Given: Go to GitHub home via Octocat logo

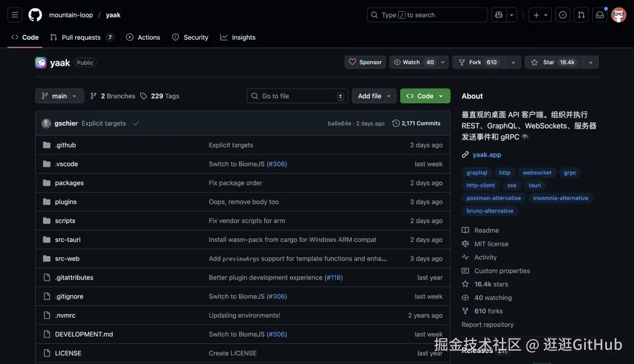Looking at the screenshot, I should (x=35, y=15).
